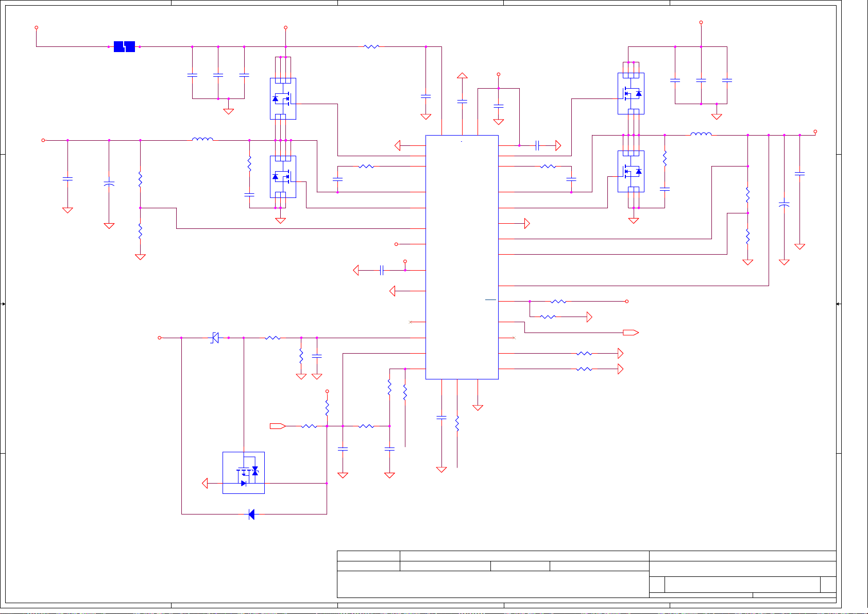Click the large empty title block cell

point(492,584)
